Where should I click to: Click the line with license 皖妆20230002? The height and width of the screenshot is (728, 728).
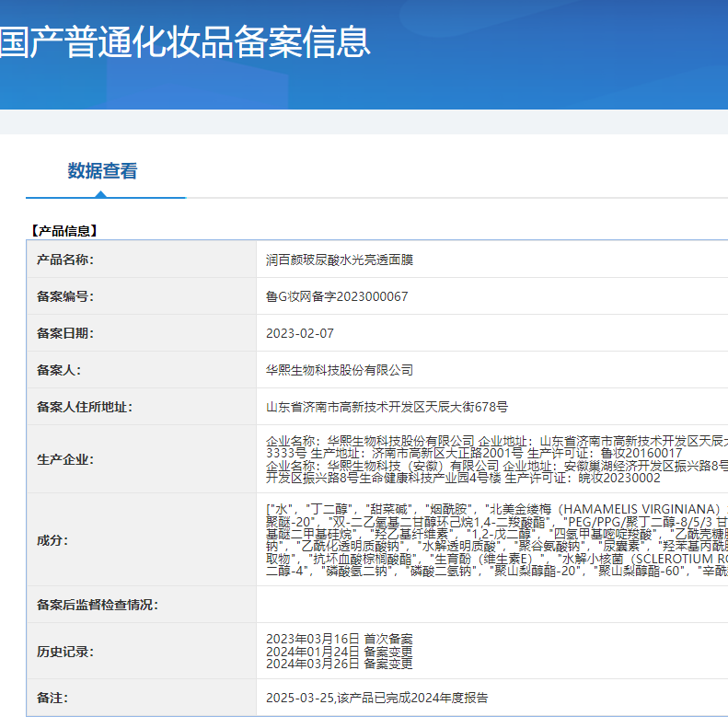(x=463, y=478)
